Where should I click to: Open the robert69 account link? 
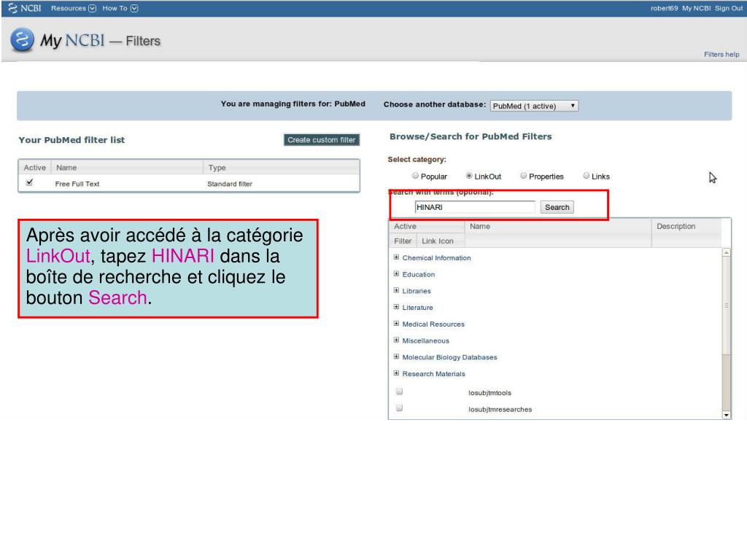click(664, 8)
